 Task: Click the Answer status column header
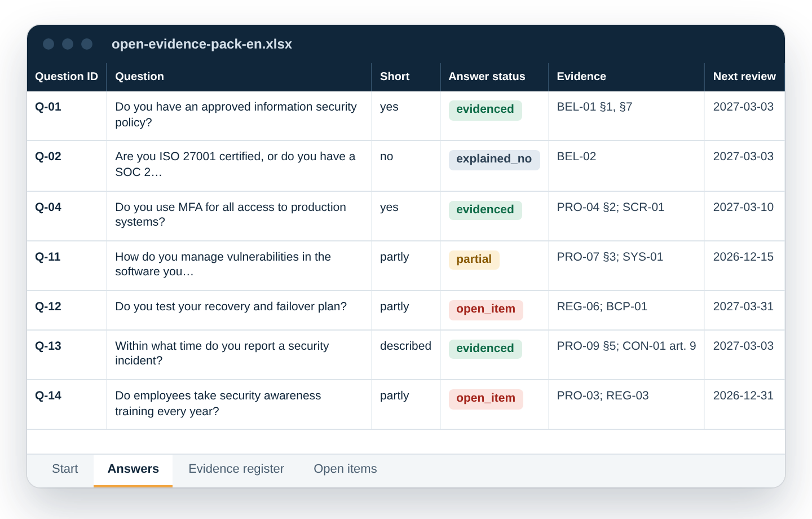(x=495, y=77)
